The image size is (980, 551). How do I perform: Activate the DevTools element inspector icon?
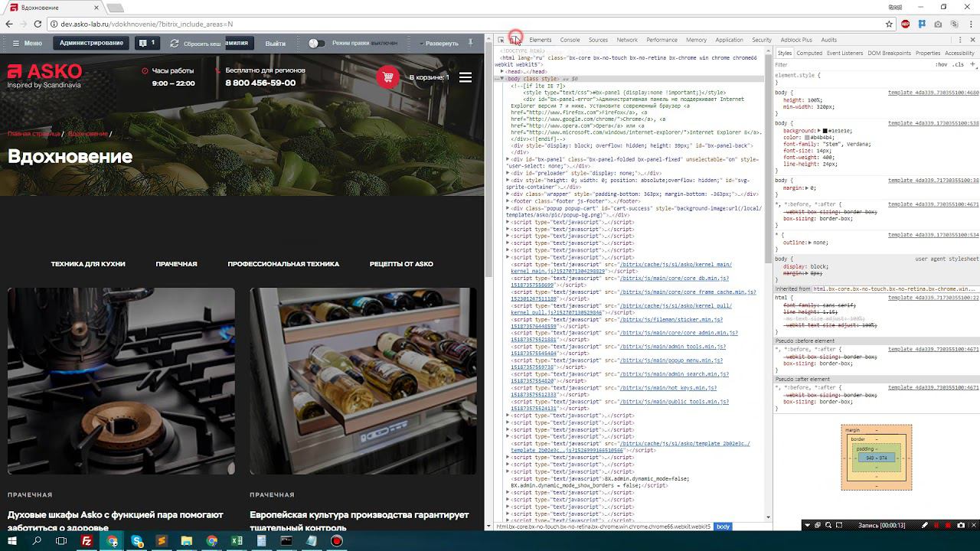pos(501,40)
